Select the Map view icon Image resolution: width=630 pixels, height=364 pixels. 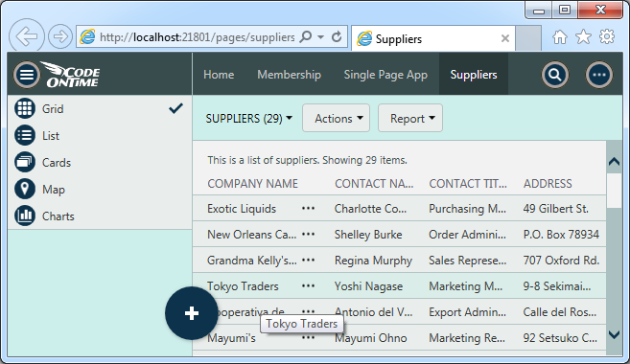(x=25, y=190)
